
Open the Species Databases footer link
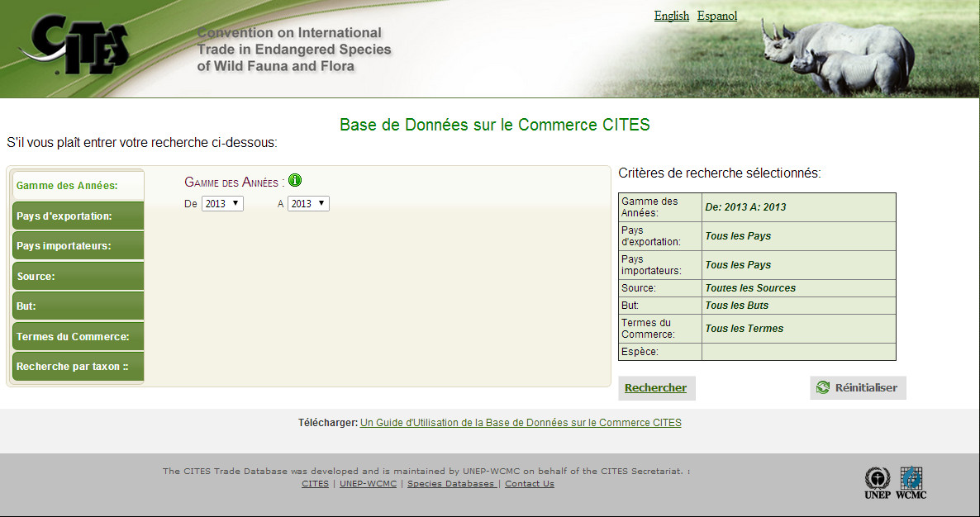(452, 484)
